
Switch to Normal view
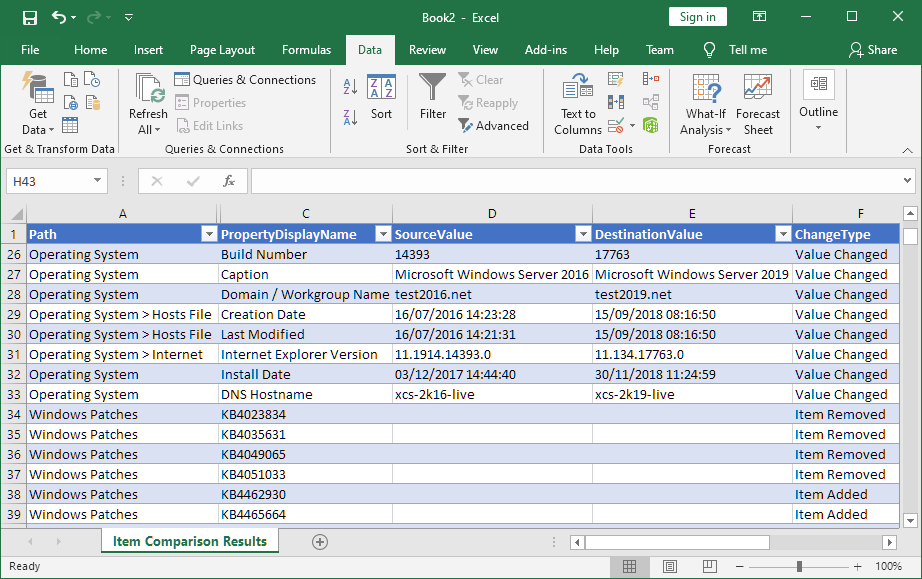coord(629,567)
